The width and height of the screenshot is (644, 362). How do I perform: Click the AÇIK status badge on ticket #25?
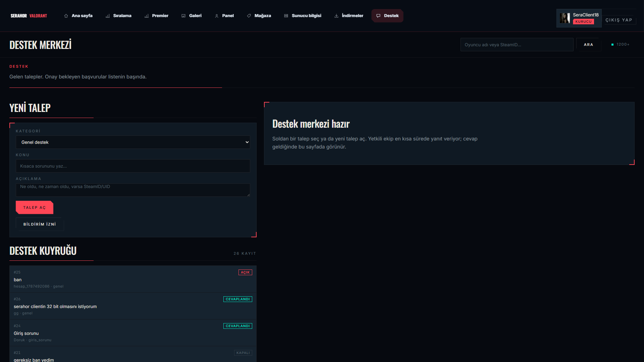tap(245, 272)
